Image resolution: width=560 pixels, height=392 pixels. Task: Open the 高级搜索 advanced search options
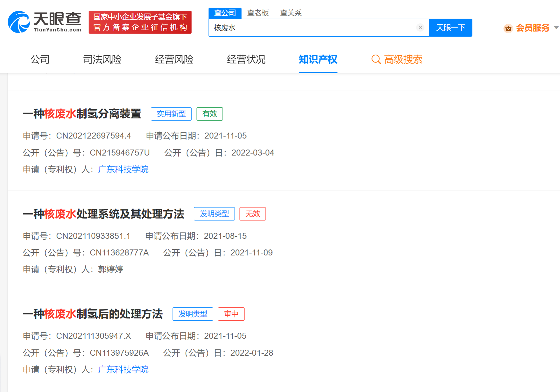pyautogui.click(x=403, y=59)
